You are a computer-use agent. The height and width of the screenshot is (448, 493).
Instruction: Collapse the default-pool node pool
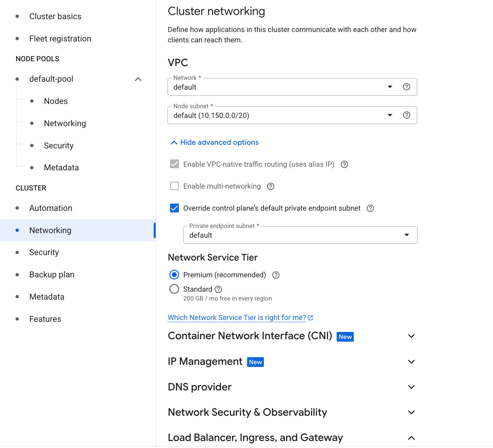pyautogui.click(x=138, y=79)
